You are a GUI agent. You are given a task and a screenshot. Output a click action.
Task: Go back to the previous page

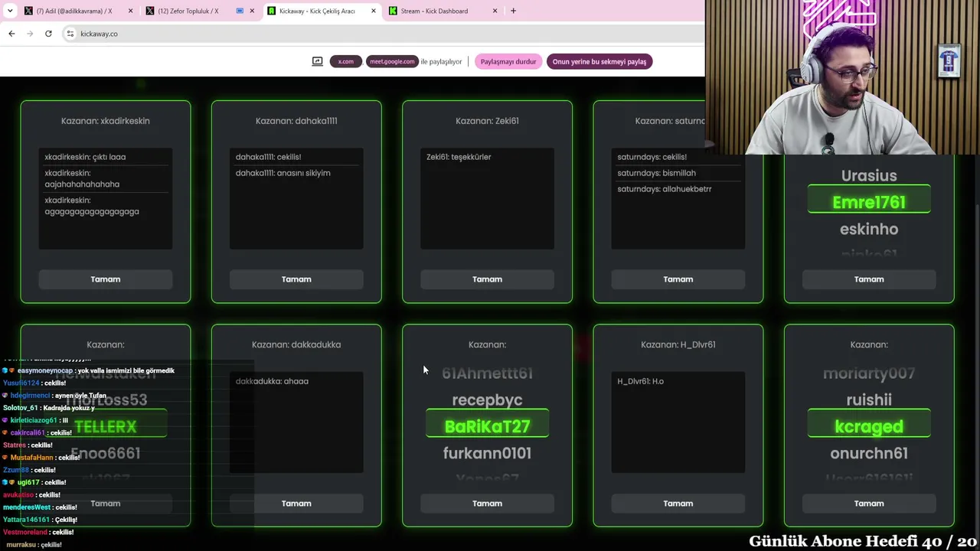(11, 34)
